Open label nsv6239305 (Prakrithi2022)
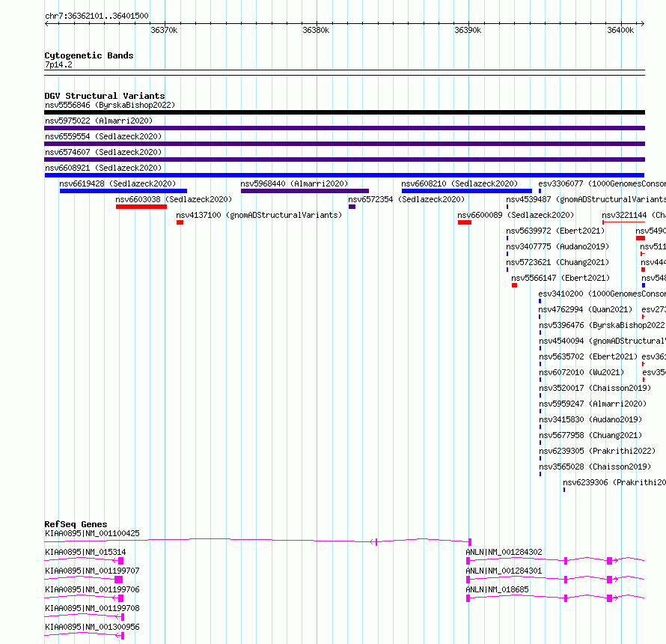Screen dimensions: 666x644 (597, 451)
